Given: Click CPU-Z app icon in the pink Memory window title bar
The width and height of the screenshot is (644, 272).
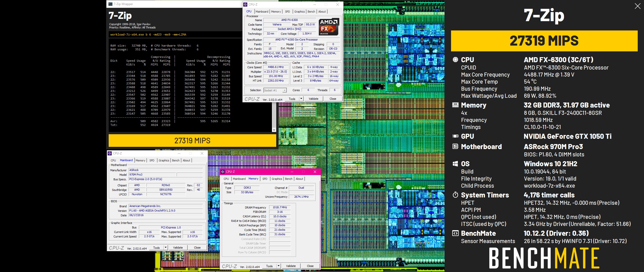Looking at the screenshot, I should click(223, 172).
